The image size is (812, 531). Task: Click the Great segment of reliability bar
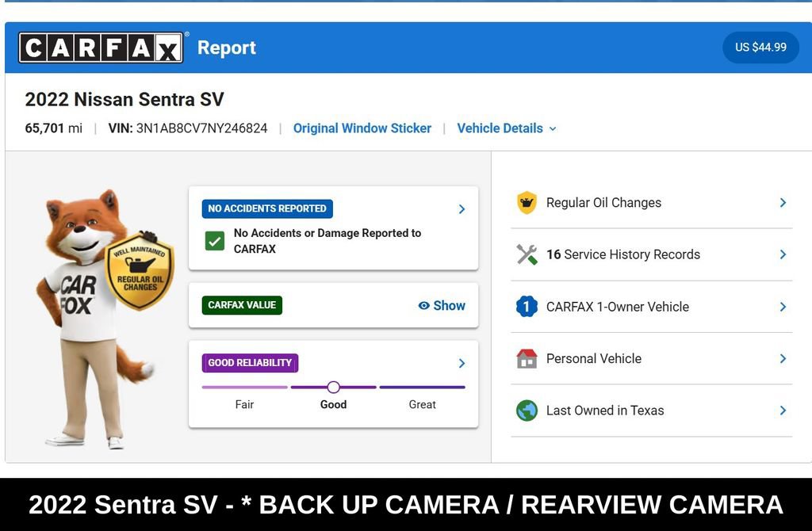422,387
